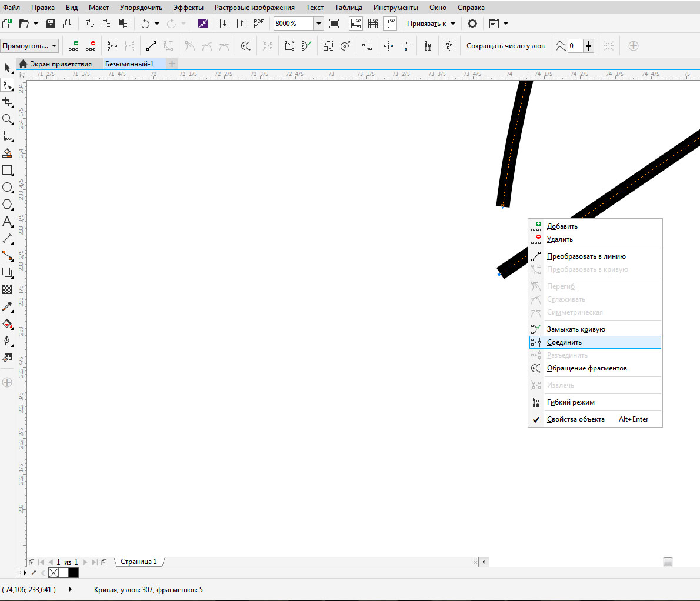The width and height of the screenshot is (700, 601).
Task: Toggle 'Свойства объекта' checked menu item
Action: click(575, 419)
